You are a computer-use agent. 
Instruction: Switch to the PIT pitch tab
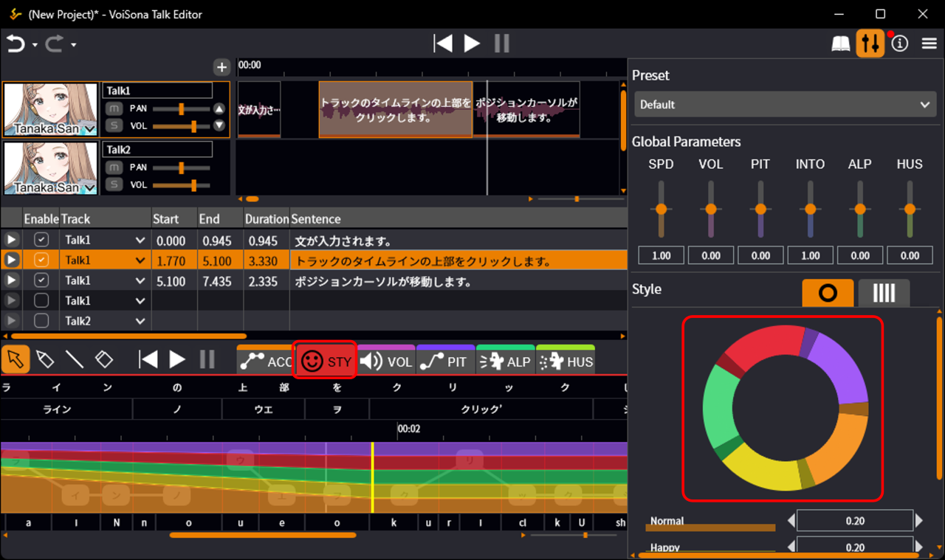tap(445, 362)
